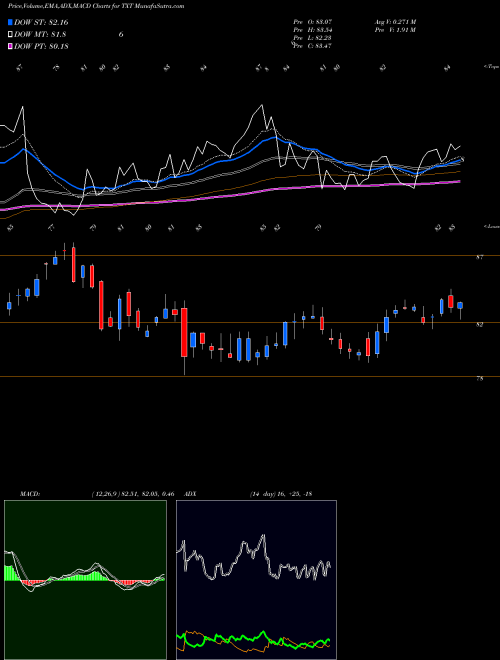Open the ADX indicator chart panel
500x660 pixels.
point(256,580)
